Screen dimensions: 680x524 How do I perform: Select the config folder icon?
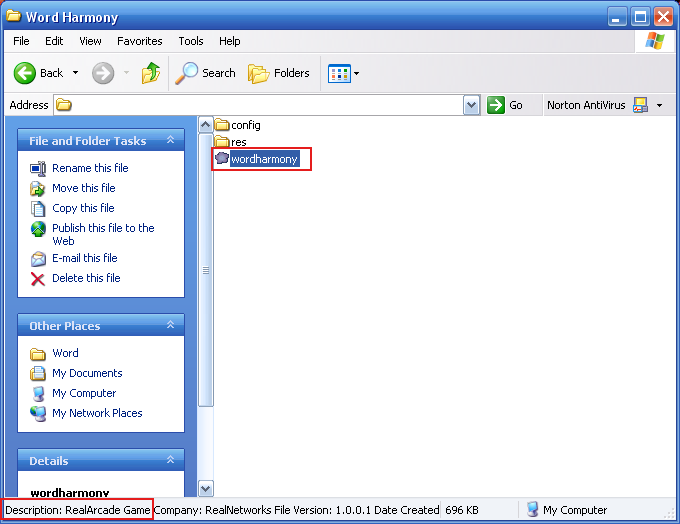pos(222,125)
